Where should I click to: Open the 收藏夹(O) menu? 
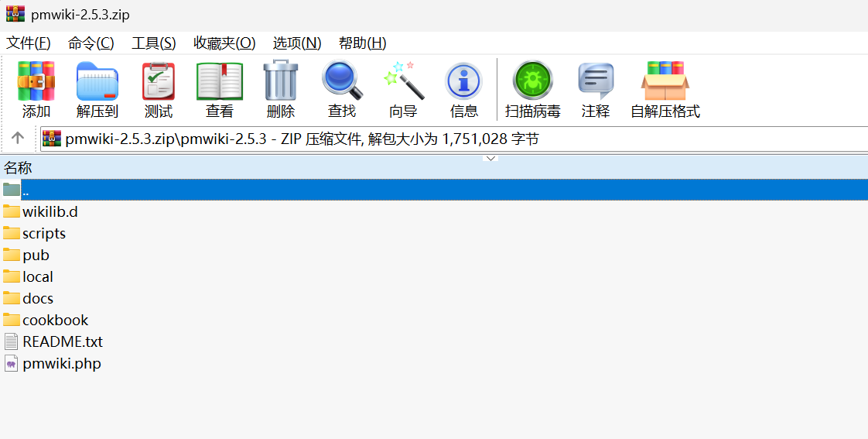click(224, 43)
